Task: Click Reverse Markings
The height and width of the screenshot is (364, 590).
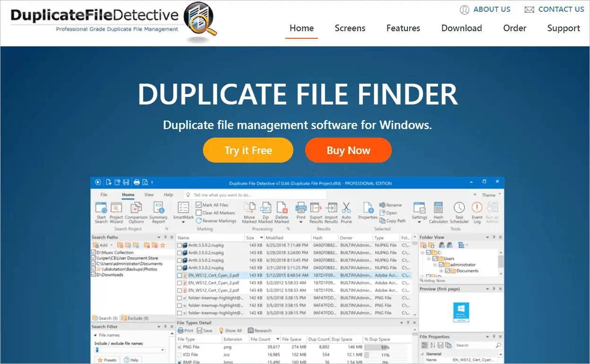Action: click(x=216, y=221)
